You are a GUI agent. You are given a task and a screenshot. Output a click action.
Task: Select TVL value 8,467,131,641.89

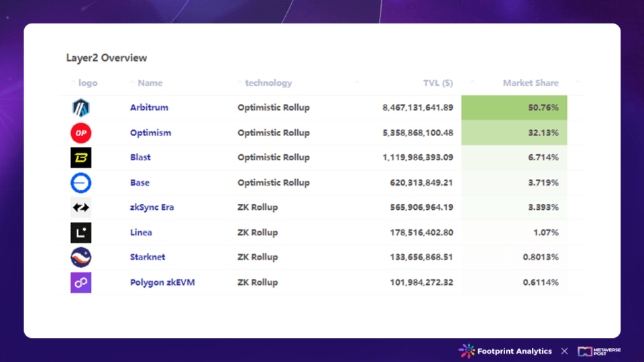[x=418, y=107]
